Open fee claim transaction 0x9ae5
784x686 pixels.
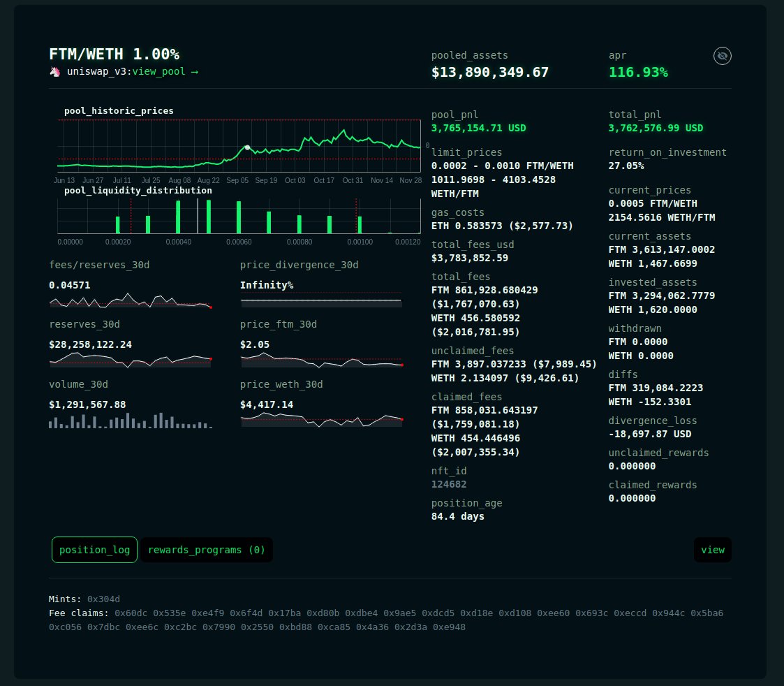click(400, 613)
